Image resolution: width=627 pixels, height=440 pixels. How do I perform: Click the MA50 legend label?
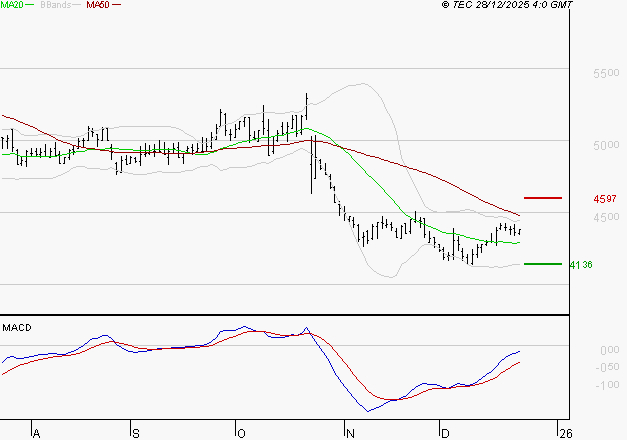98,5
